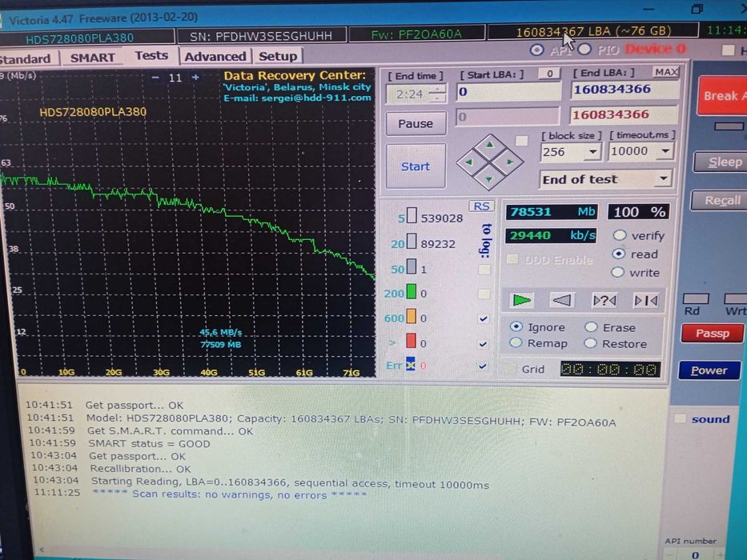Click the Start scan button
Viewport: 747px width, 560px height.
[415, 166]
